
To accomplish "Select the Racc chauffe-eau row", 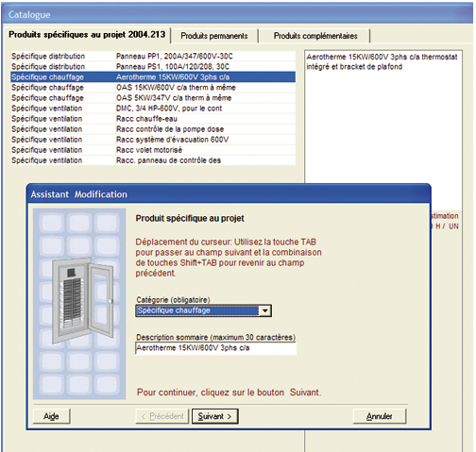I will pyautogui.click(x=153, y=119).
